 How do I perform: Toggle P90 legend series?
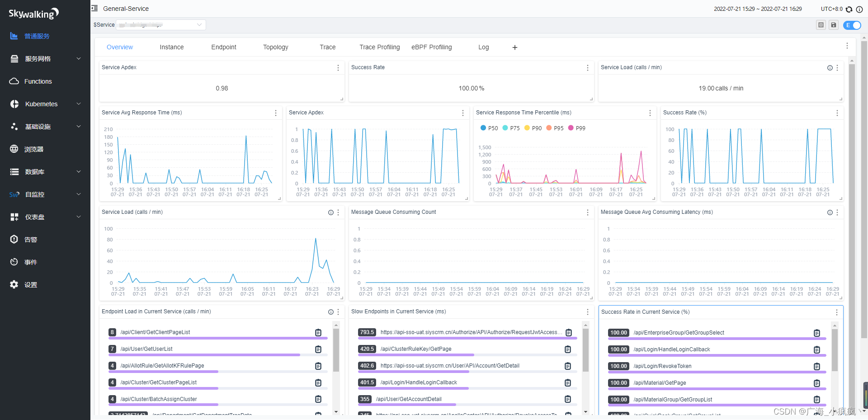533,128
